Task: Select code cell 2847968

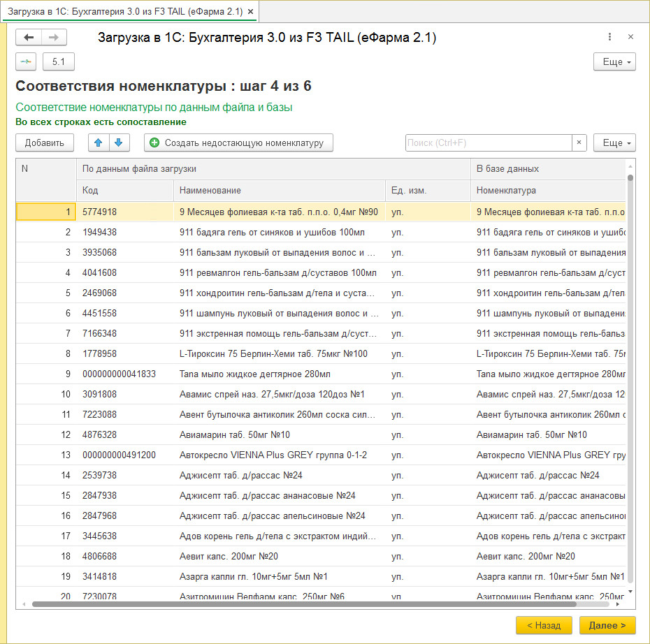Action: pos(125,516)
